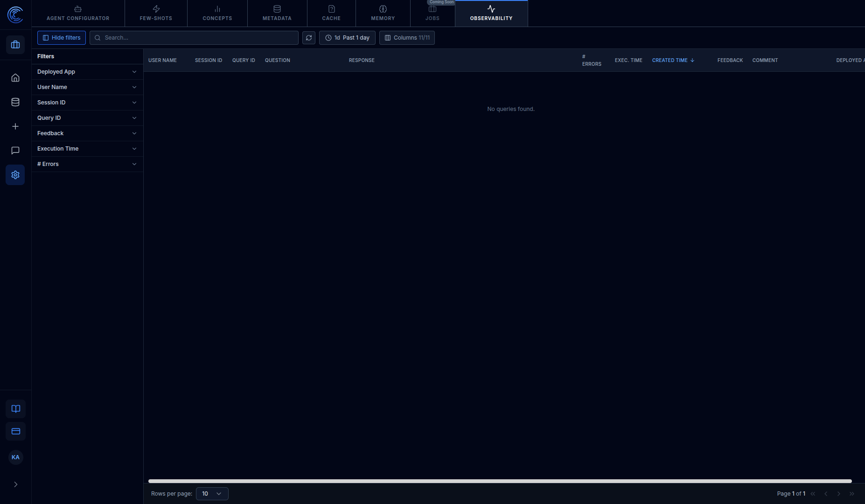The width and height of the screenshot is (865, 504).
Task: Click the billing card icon in sidebar
Action: click(x=16, y=431)
